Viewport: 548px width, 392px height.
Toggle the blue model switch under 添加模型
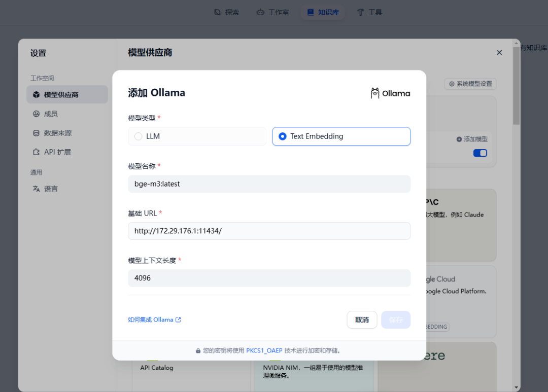480,153
